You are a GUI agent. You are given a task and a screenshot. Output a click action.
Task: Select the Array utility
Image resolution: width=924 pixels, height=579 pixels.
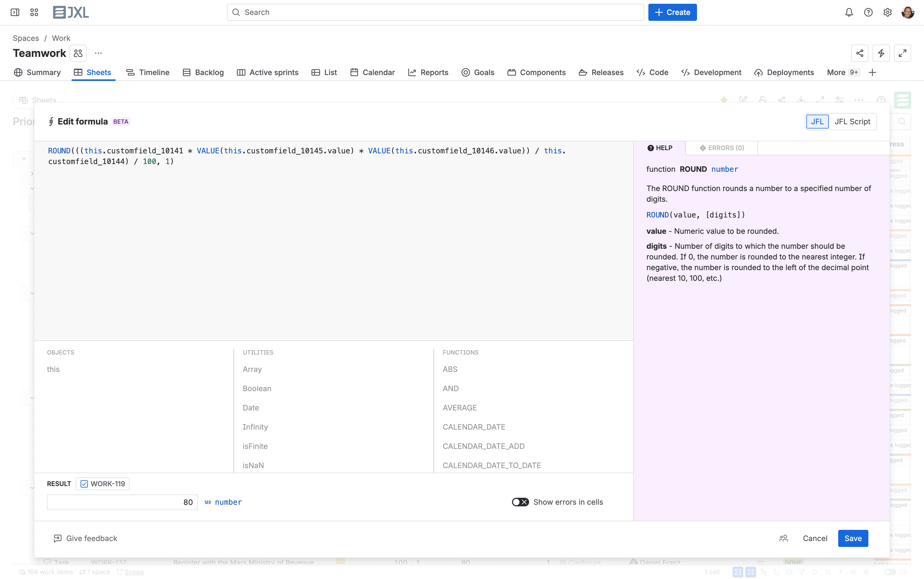252,369
